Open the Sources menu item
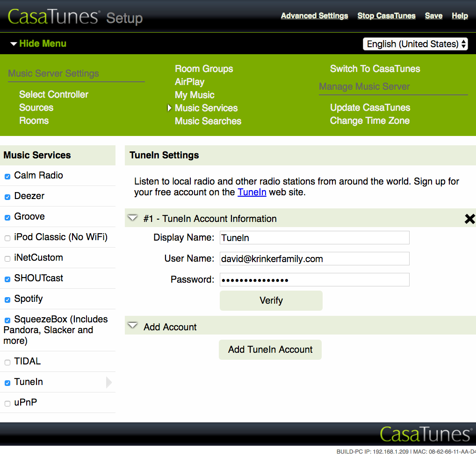 click(36, 107)
